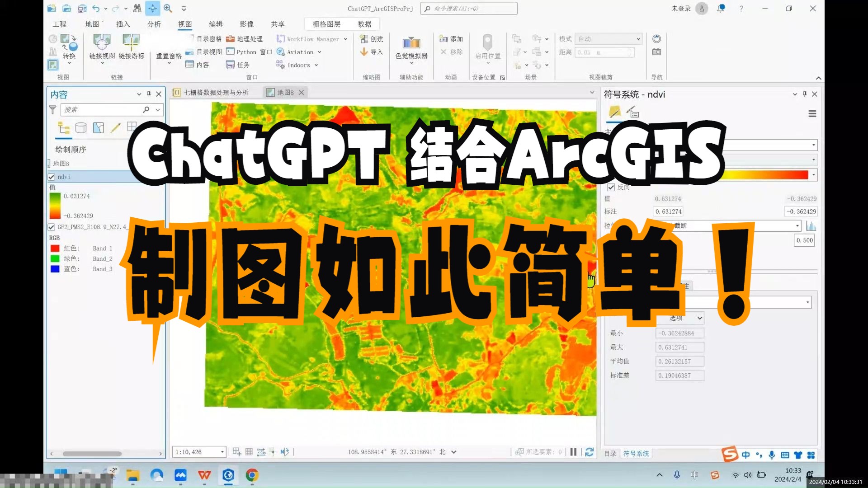Click the Refresh map icon
This screenshot has height=488, width=868.
[x=589, y=452]
